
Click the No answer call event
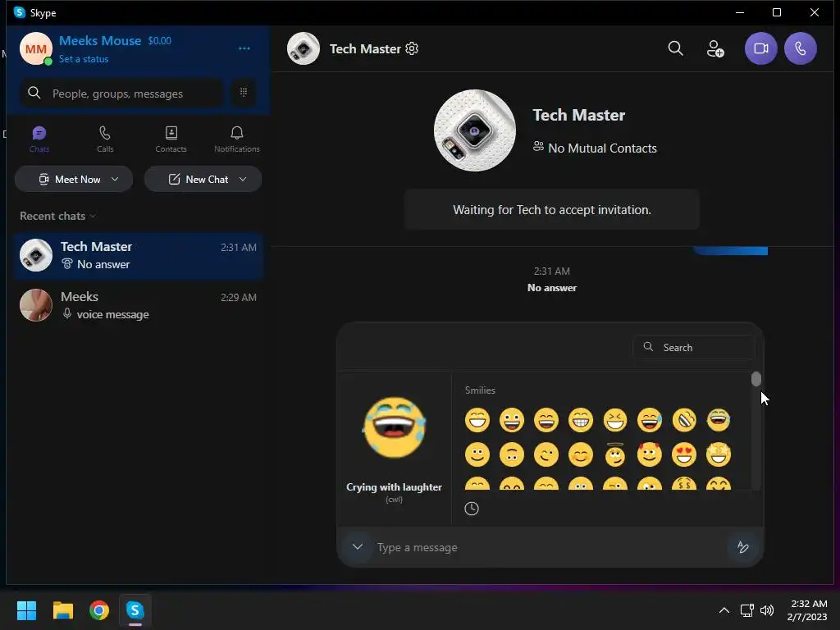click(x=552, y=288)
